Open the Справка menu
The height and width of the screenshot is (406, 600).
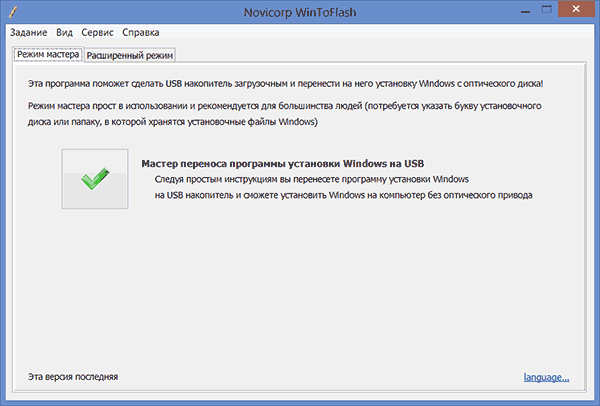(x=141, y=33)
